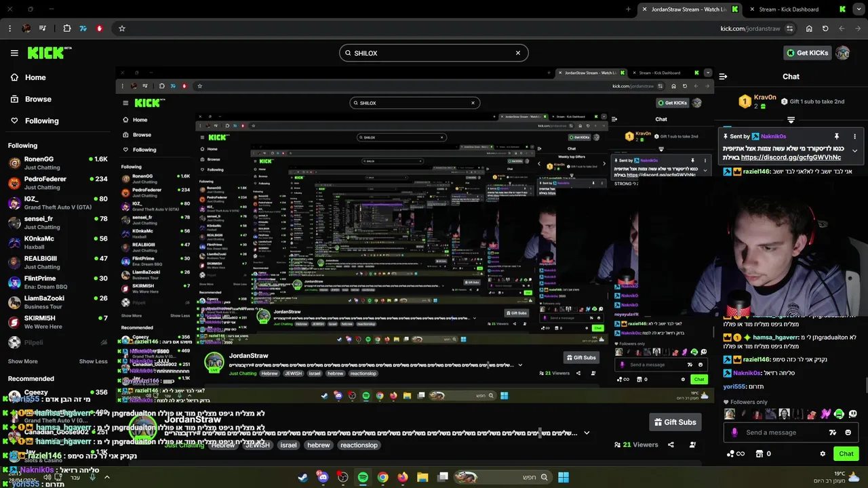The image size is (868, 488).
Task: Reload the page using Chrome's reload icon
Action: point(825,28)
